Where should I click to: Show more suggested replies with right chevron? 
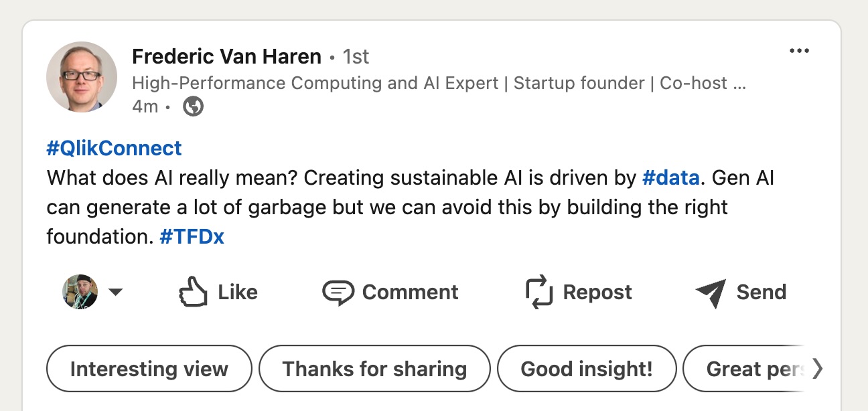[x=817, y=368]
